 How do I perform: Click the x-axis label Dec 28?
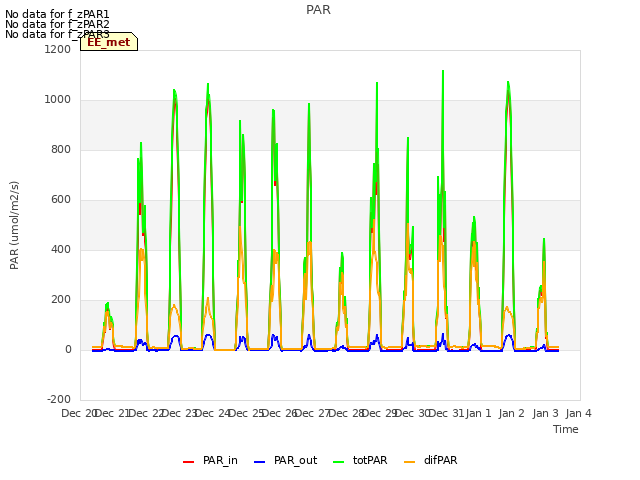pyautogui.click(x=346, y=413)
